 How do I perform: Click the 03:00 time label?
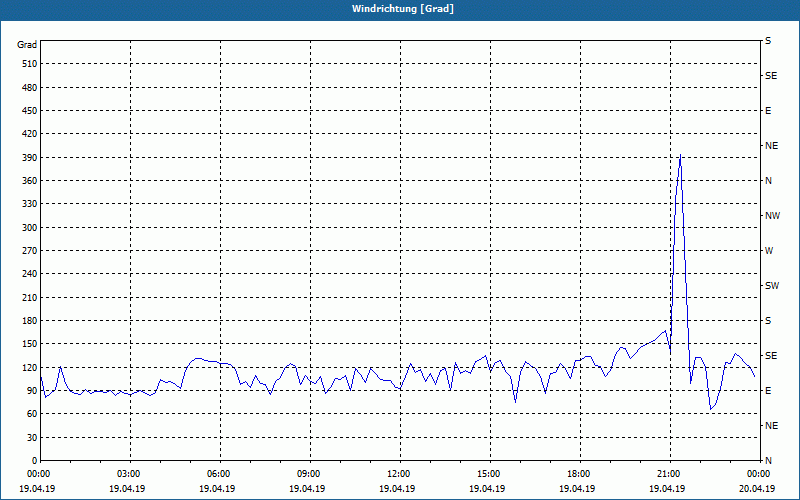pos(130,474)
